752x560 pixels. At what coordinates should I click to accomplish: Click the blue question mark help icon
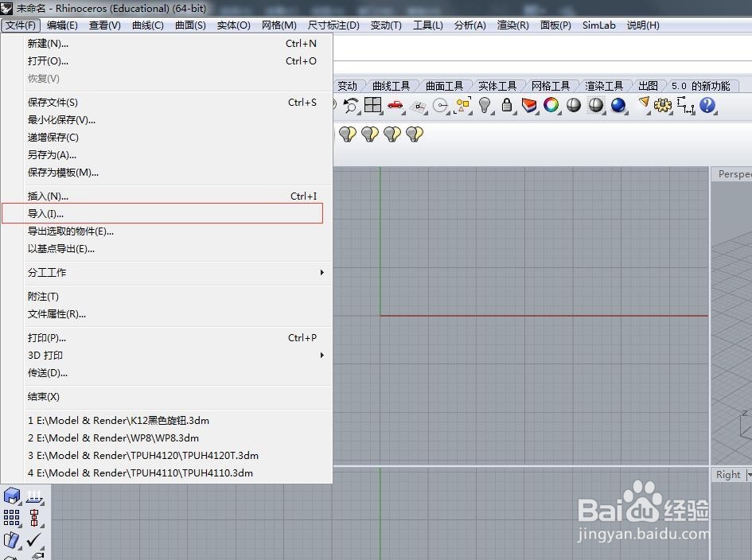(707, 105)
